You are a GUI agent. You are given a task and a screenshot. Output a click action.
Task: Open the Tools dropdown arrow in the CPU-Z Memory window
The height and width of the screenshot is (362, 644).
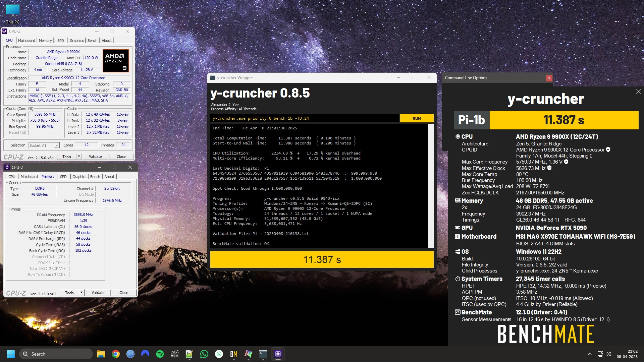(82, 293)
